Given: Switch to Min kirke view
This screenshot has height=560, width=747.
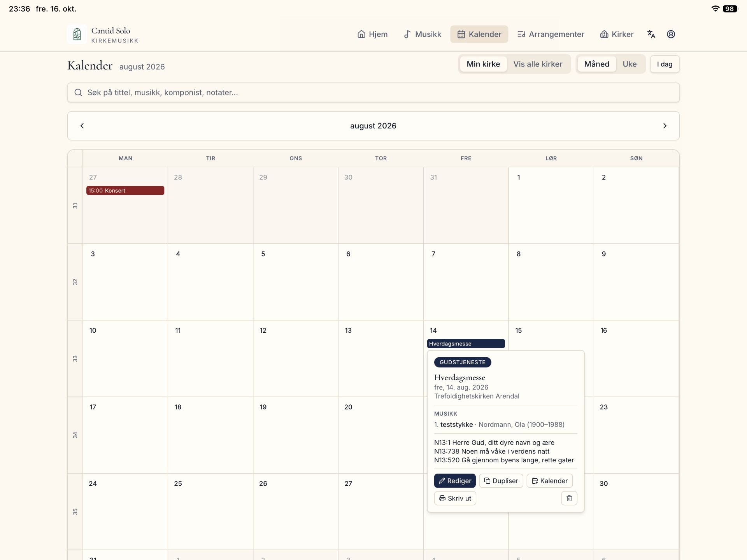Looking at the screenshot, I should [x=483, y=64].
